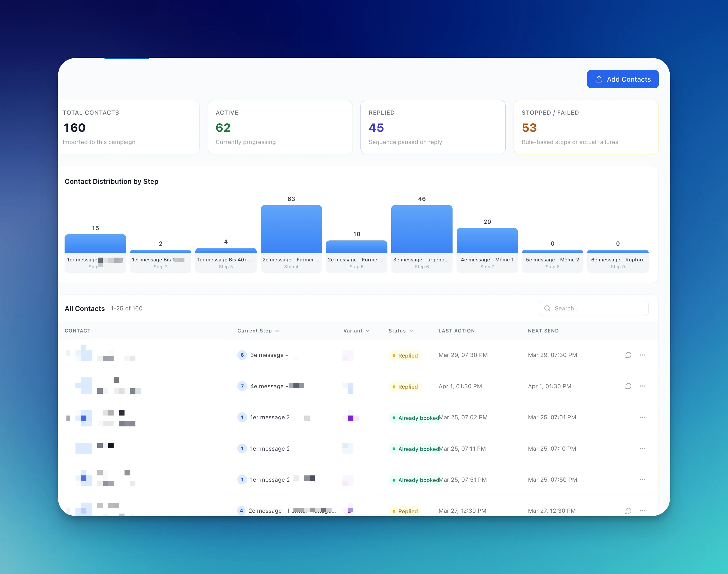Click step badge 6 beside '3e message'
Image resolution: width=728 pixels, height=574 pixels.
pos(242,355)
